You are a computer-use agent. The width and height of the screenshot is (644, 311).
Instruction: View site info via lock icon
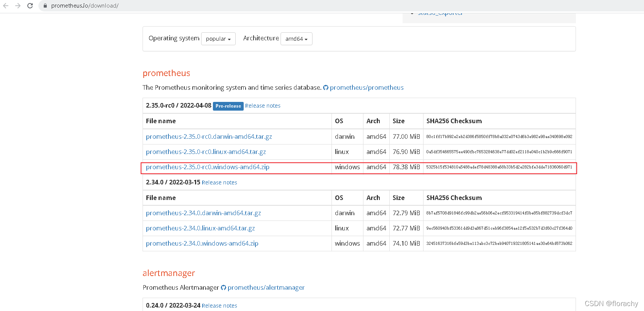click(x=45, y=6)
